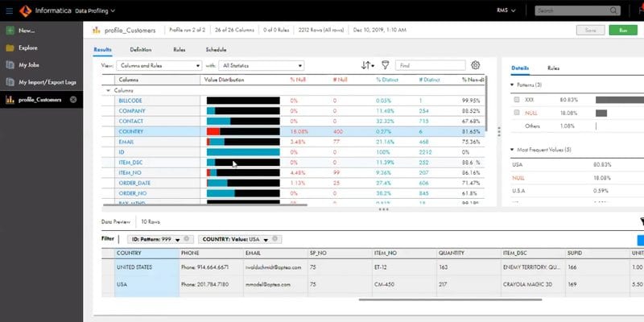Click the Find input field

click(430, 65)
